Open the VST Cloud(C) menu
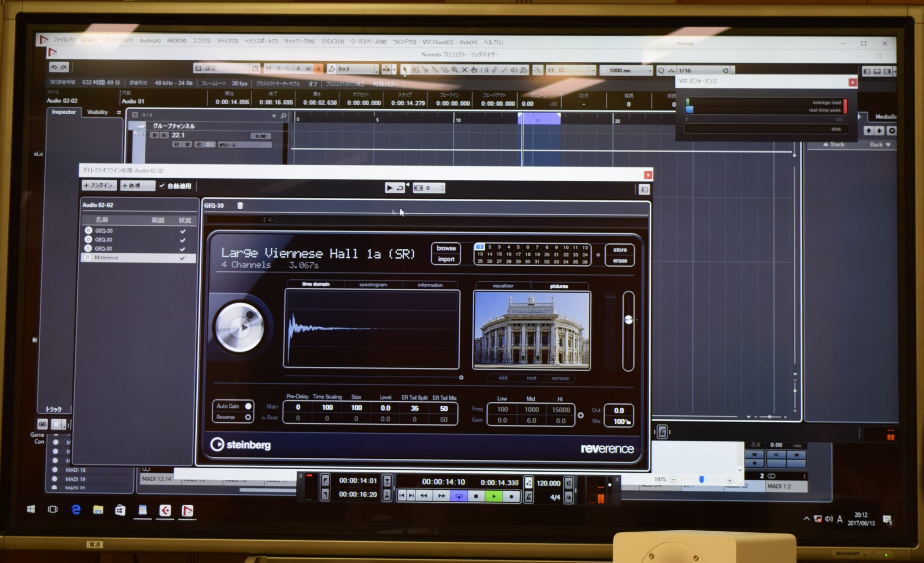 coord(437,42)
